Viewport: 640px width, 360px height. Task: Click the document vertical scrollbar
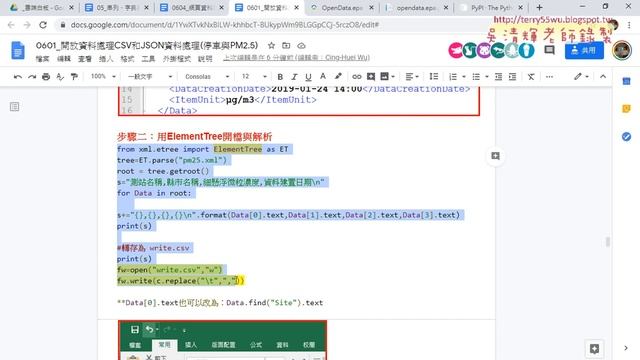[x=608, y=241]
